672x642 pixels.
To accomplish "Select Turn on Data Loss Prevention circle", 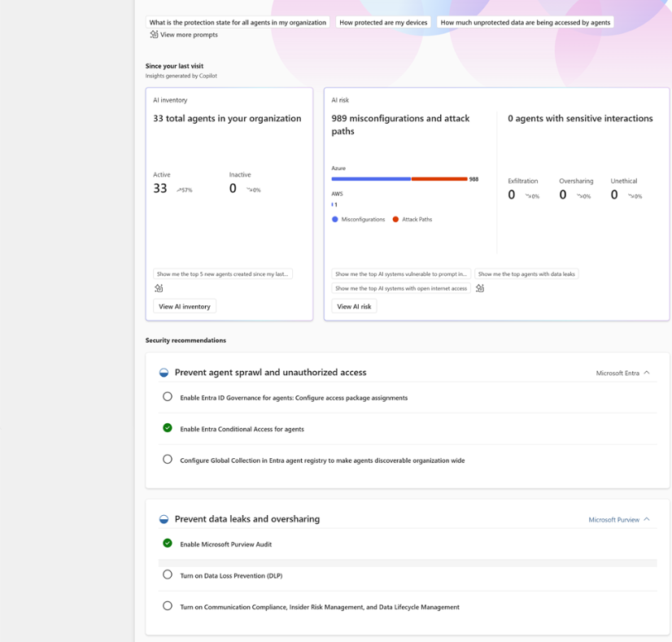I will (168, 574).
